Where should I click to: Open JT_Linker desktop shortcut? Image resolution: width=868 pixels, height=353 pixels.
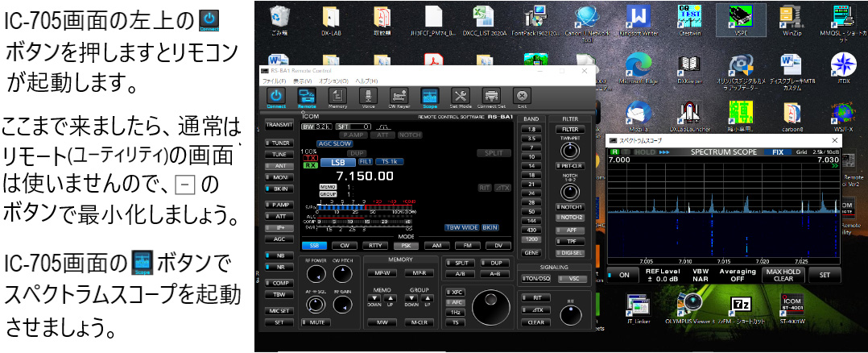[x=638, y=308]
